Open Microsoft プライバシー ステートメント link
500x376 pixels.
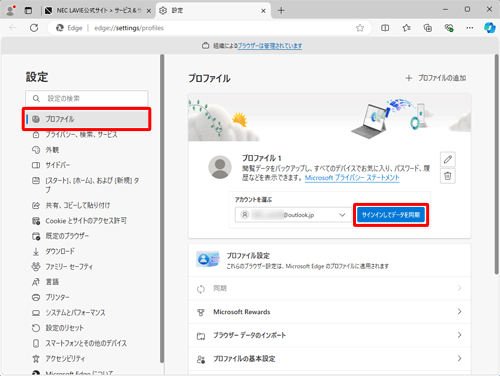(x=352, y=178)
